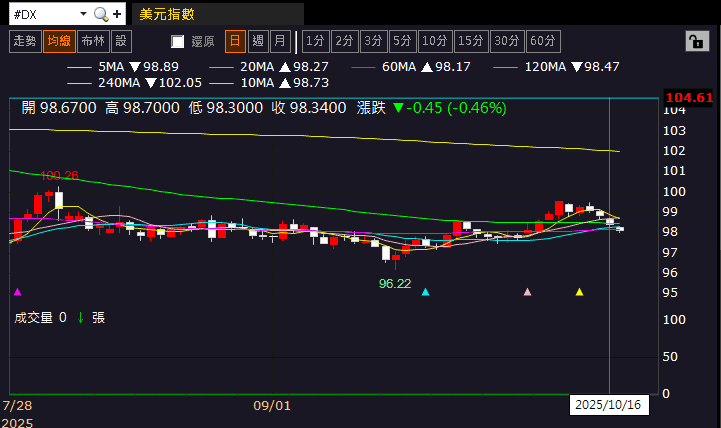Image resolution: width=721 pixels, height=428 pixels.
Task: Click the 20MA cyan legend swatch
Action: coord(221,68)
